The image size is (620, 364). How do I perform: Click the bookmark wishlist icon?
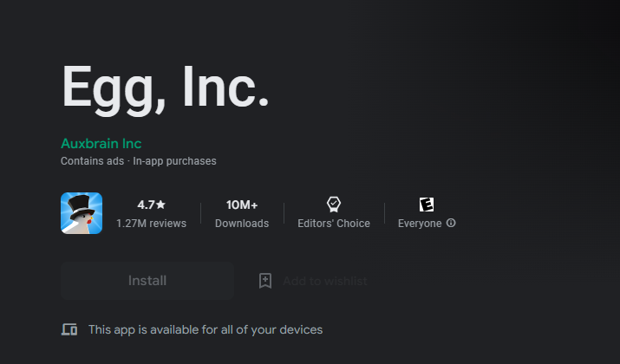click(265, 281)
